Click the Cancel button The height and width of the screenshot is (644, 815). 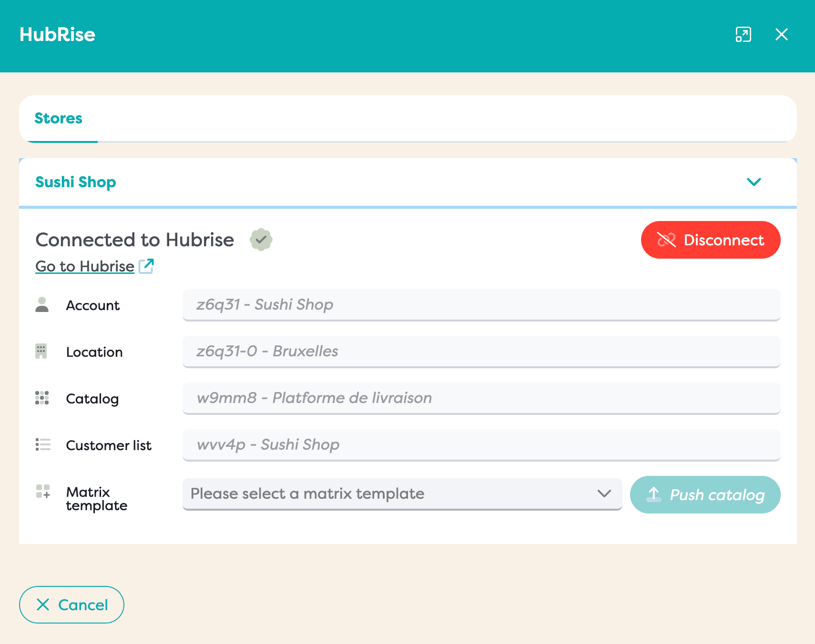pyautogui.click(x=71, y=604)
